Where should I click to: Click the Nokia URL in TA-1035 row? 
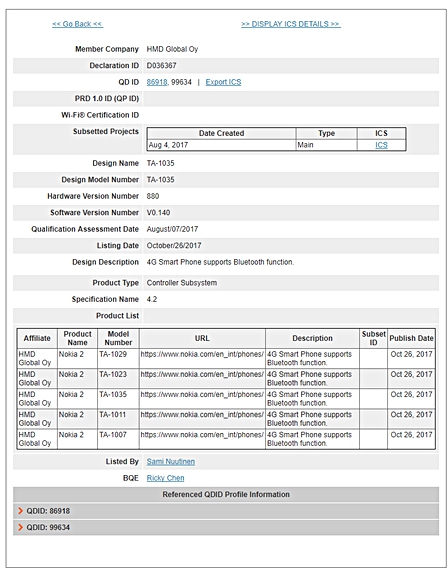202,395
